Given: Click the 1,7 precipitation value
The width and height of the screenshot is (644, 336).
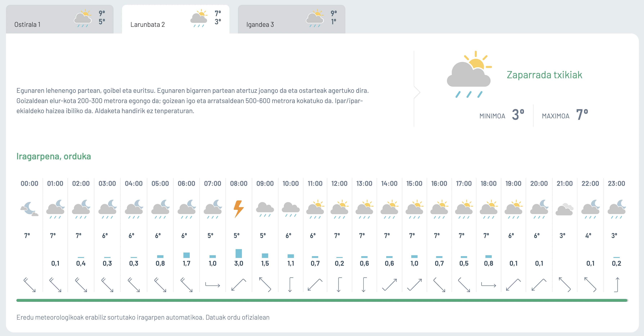Looking at the screenshot, I should pos(186,263).
